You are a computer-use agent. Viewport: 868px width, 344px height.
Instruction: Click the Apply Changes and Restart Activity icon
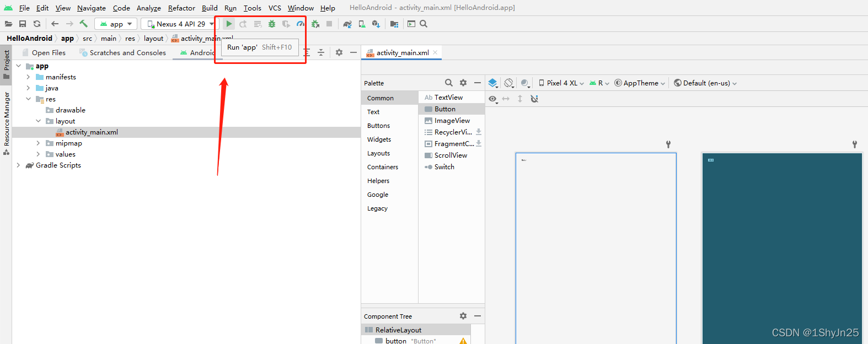click(x=243, y=24)
